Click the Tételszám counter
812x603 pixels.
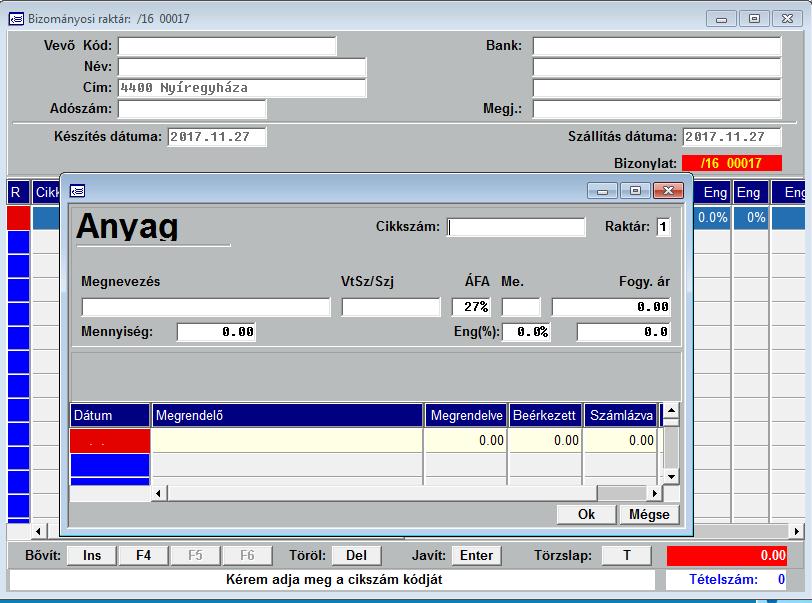pos(727,579)
